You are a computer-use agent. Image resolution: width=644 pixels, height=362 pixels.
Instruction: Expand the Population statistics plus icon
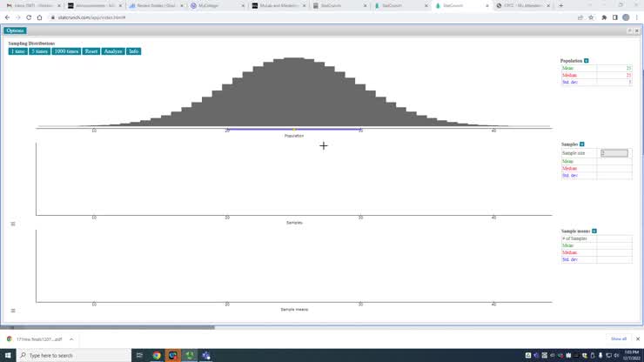[587, 61]
